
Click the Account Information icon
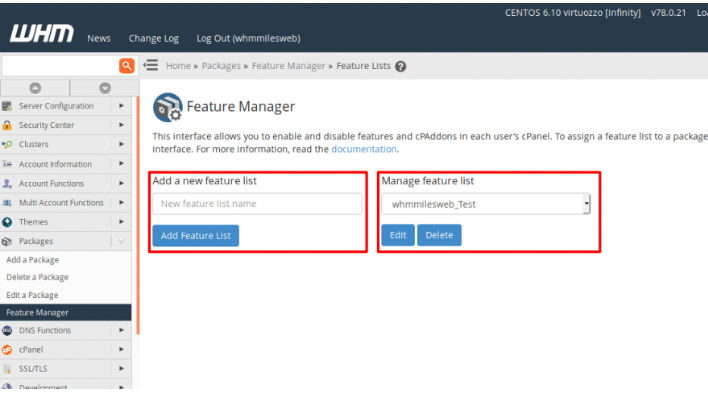7,164
